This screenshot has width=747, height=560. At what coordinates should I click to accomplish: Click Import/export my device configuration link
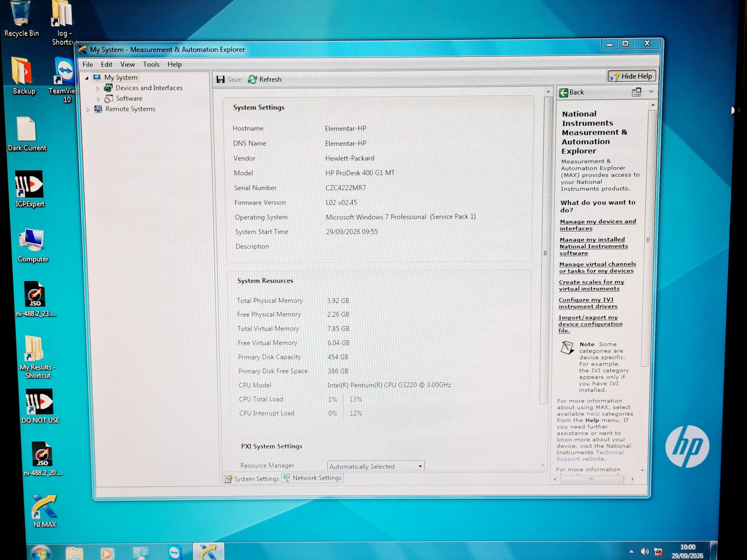tap(590, 324)
